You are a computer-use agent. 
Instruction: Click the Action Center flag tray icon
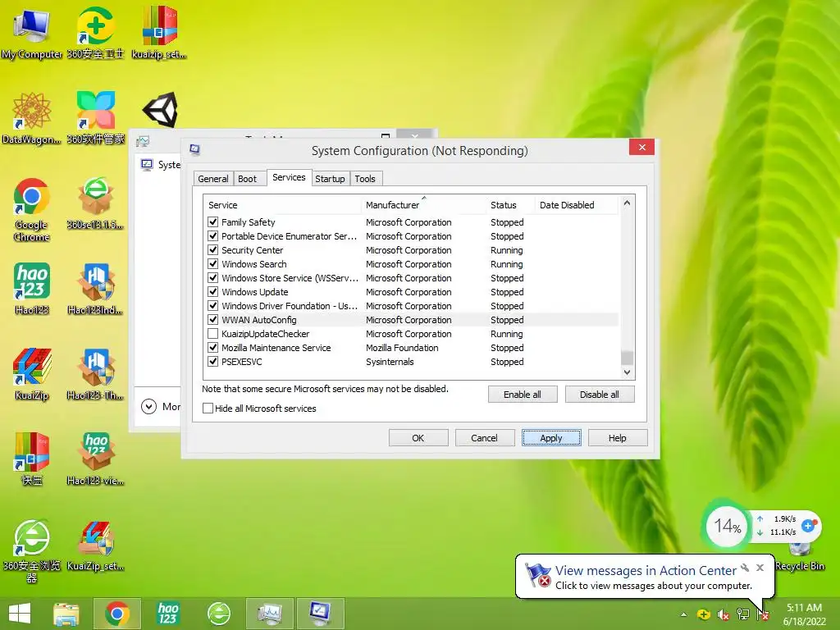(x=763, y=615)
